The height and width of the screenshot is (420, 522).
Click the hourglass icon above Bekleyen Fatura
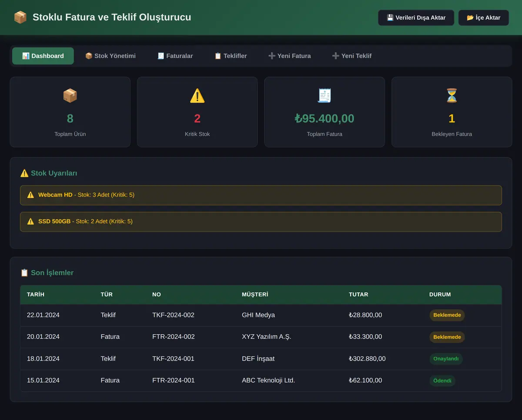click(x=452, y=96)
